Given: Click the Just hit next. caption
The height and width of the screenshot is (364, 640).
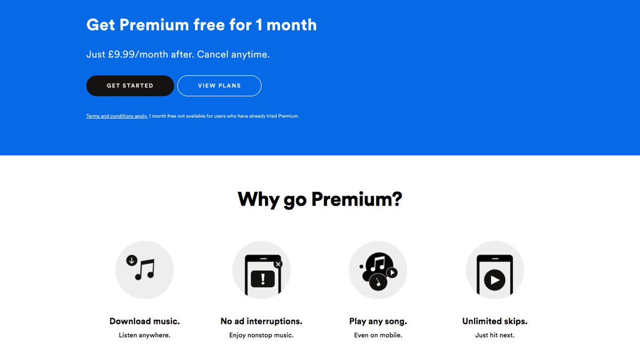Looking at the screenshot, I should (495, 335).
